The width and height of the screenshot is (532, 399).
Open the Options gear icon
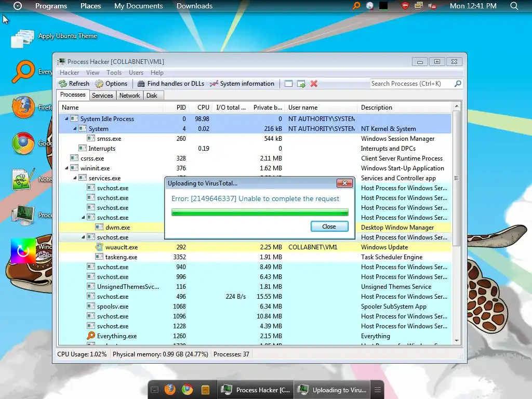point(99,84)
